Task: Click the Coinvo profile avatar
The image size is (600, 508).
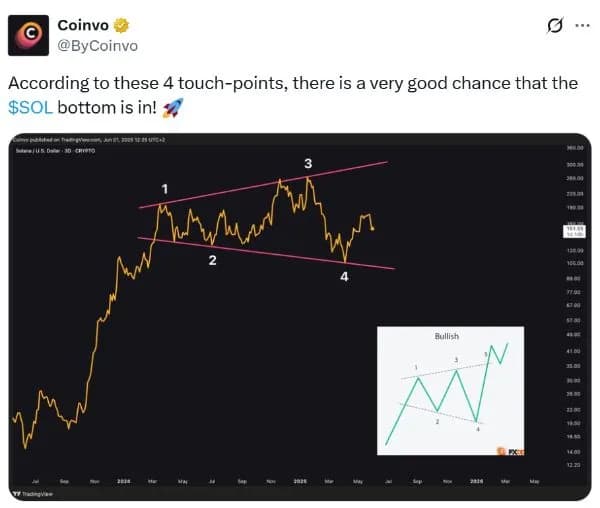Action: click(x=29, y=35)
